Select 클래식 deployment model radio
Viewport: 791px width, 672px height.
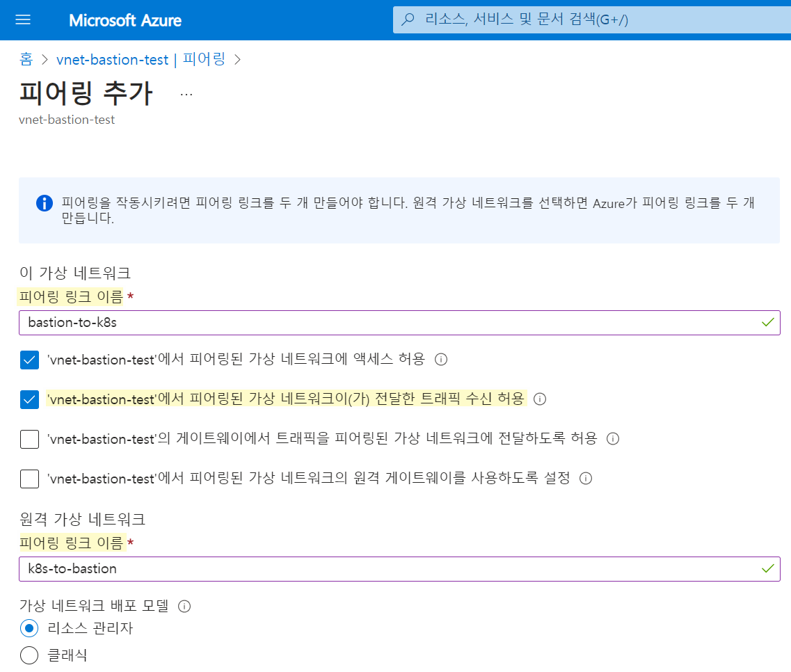point(29,655)
